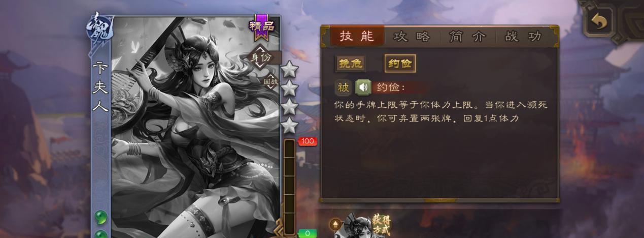Click the bottom star of the four
Screen dimensions: 644x238
pos(289,126)
